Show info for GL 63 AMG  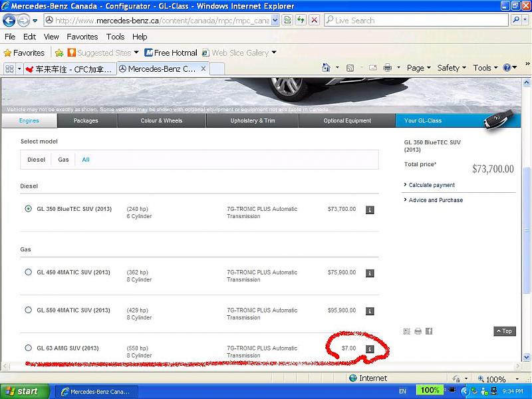pyautogui.click(x=370, y=349)
